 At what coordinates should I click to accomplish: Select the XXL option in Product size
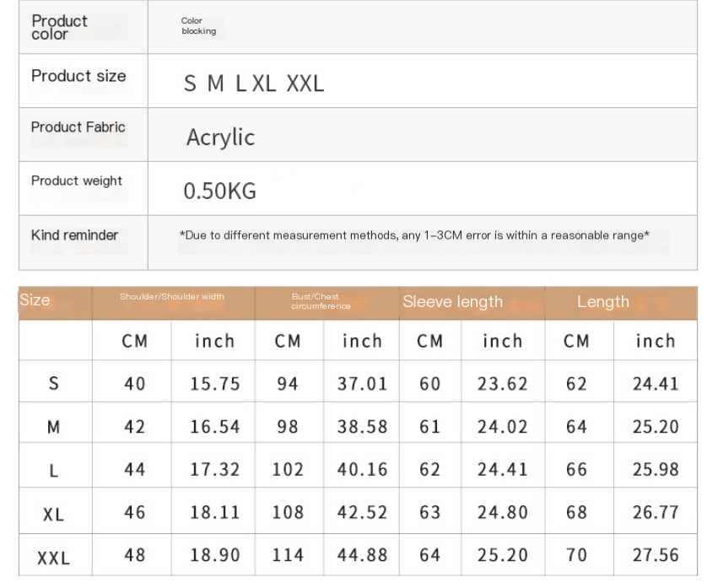tap(305, 84)
